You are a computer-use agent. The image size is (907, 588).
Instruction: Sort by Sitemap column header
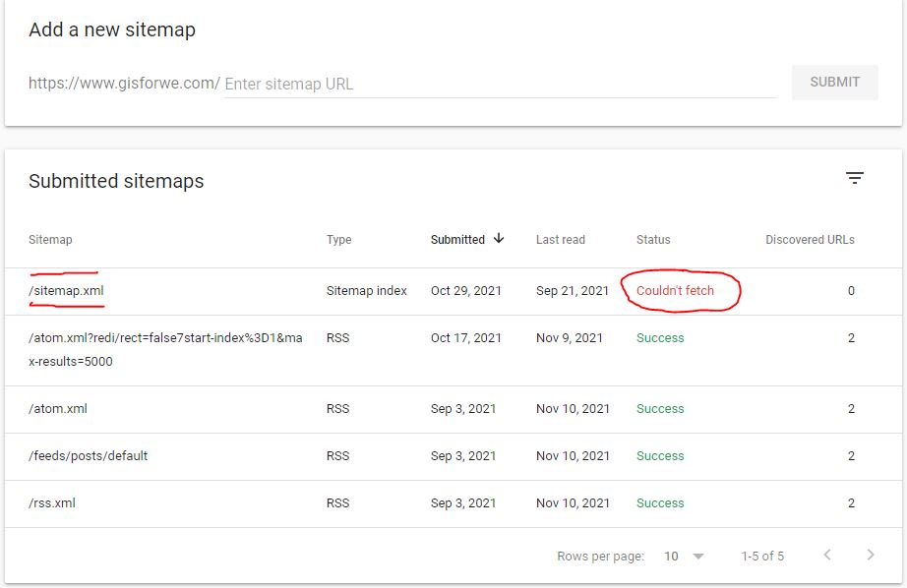tap(50, 239)
